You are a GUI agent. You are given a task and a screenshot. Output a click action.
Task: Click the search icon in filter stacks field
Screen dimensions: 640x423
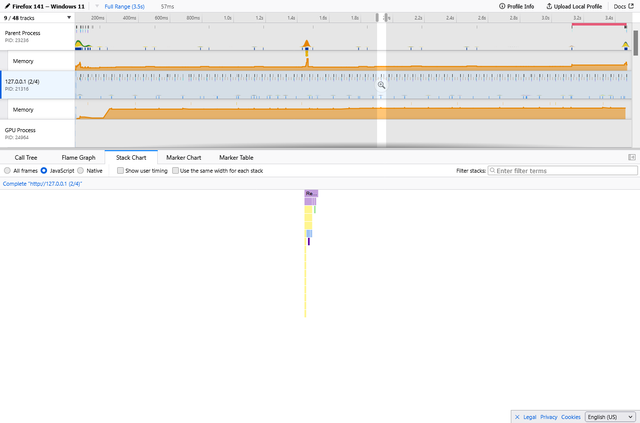point(493,171)
